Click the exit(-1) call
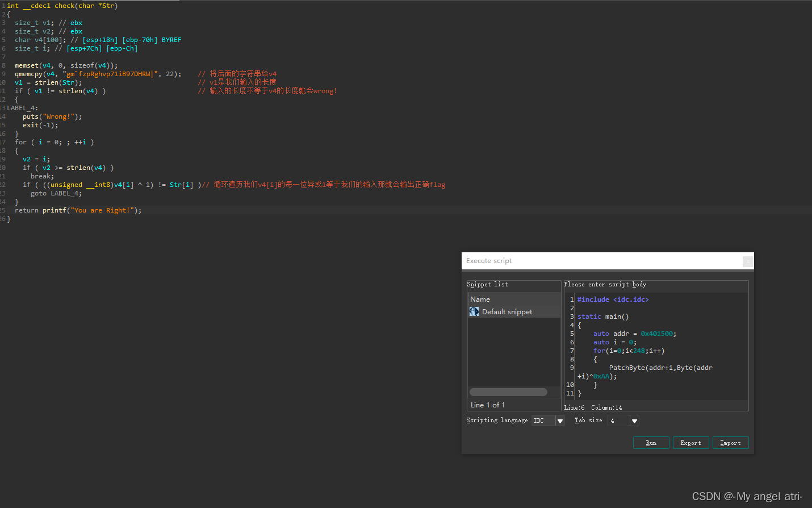 point(40,125)
